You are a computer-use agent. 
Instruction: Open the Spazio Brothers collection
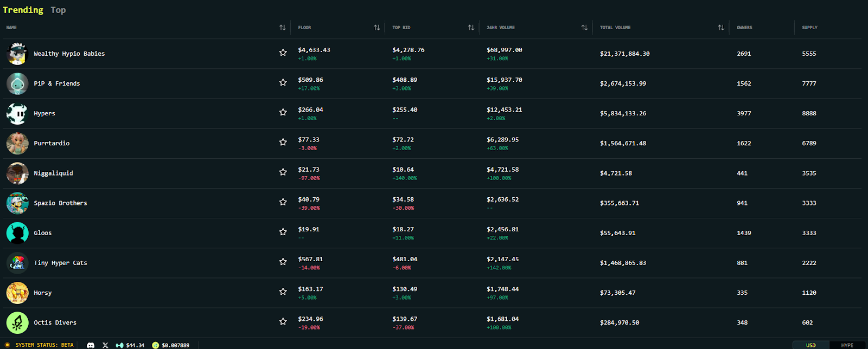pyautogui.click(x=60, y=203)
